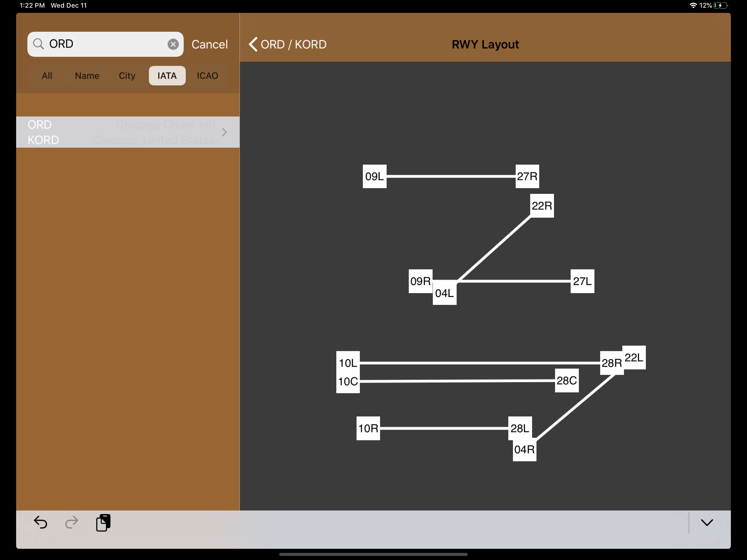Tap the battery status icon
Viewport: 747px width, 560px height.
tap(721, 5)
